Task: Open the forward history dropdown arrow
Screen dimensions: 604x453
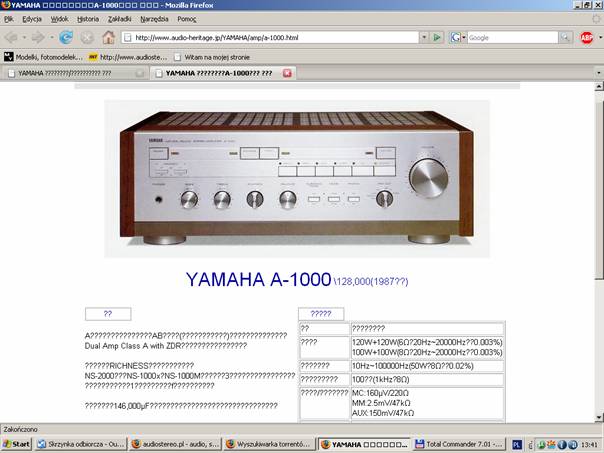Action: 52,37
